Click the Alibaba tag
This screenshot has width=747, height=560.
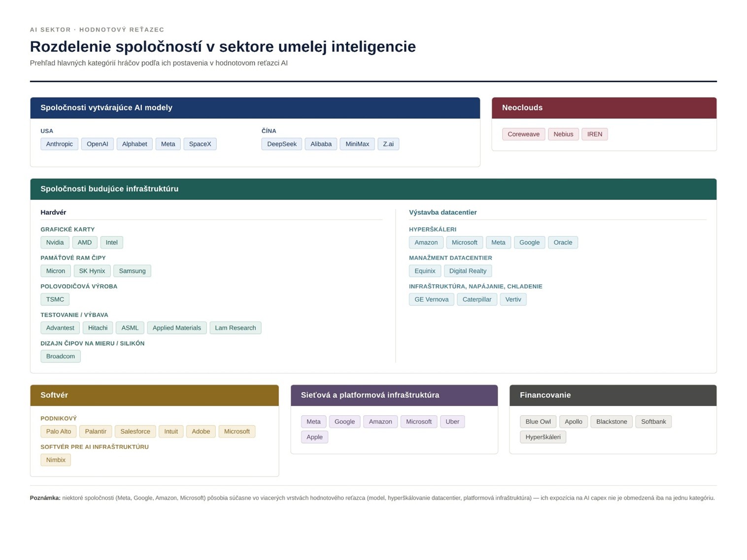tap(321, 144)
